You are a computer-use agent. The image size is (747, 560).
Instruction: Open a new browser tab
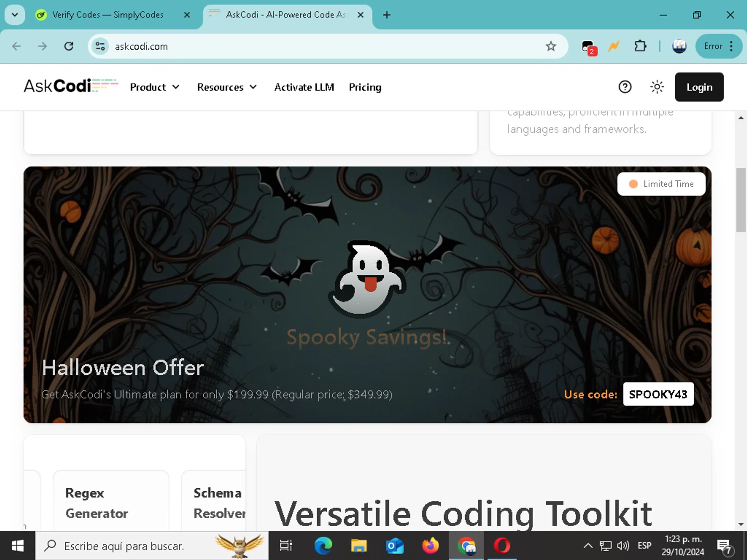[386, 15]
